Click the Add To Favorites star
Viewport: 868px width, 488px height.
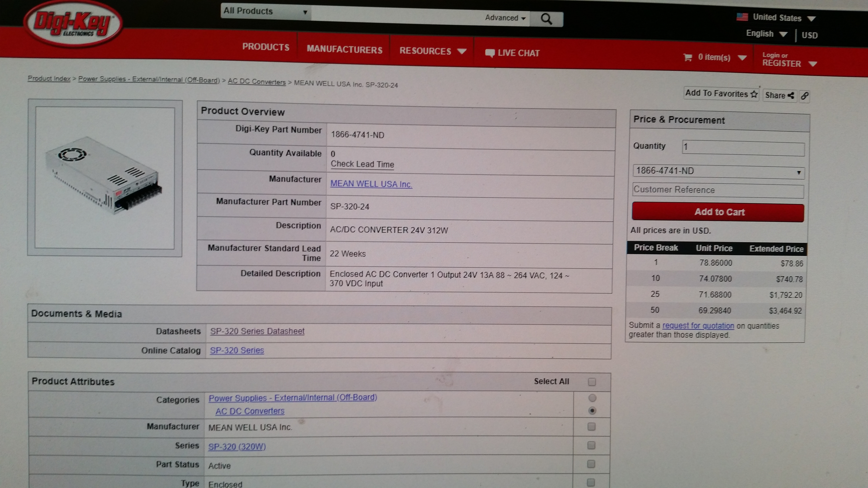[754, 94]
